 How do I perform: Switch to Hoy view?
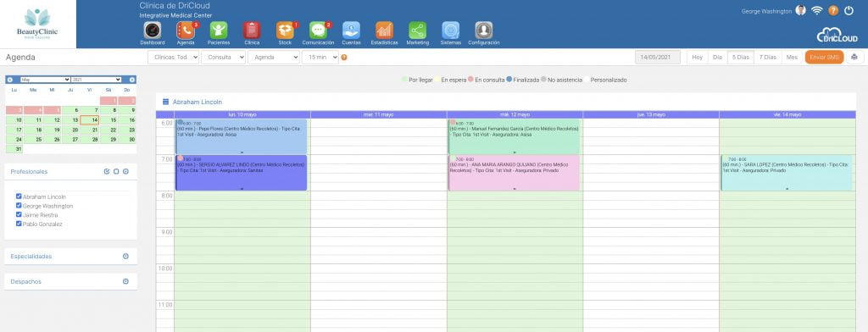[698, 58]
